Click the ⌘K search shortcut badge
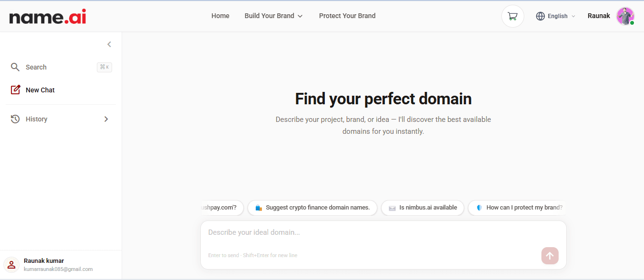644x280 pixels. click(x=104, y=67)
